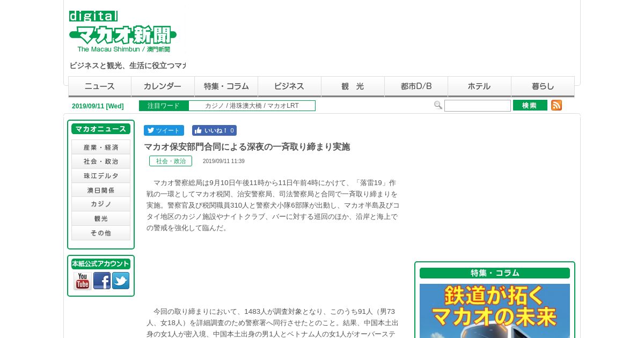This screenshot has height=338, width=644.
Task: Open the 暮らし menu tab
Action: tap(543, 86)
